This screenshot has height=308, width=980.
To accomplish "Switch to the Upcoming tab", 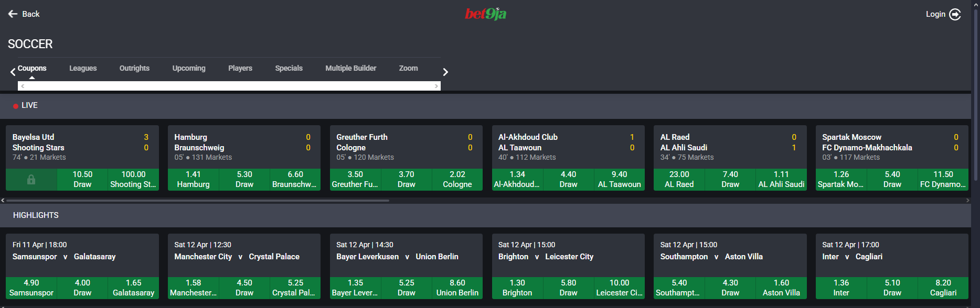I will (189, 68).
